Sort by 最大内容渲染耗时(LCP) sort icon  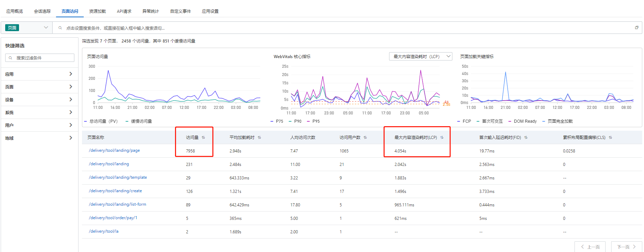[x=442, y=138]
